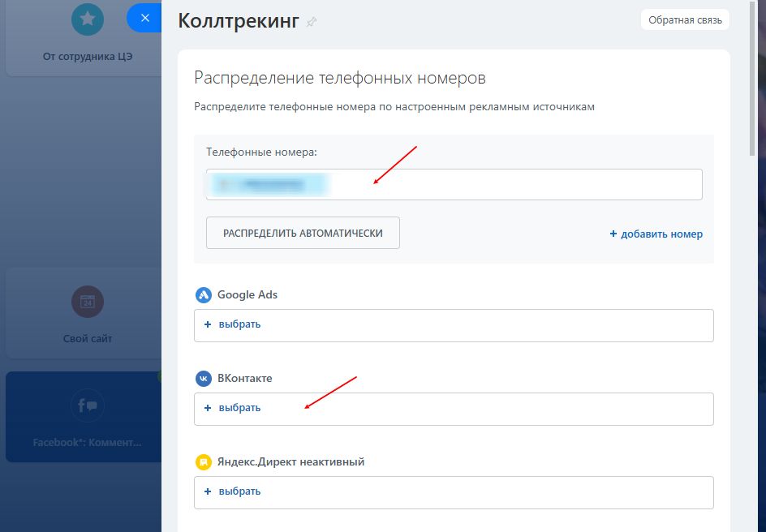Screen dimensions: 766x532
Task: Click inside the Телефонные номера field
Action: point(487,184)
